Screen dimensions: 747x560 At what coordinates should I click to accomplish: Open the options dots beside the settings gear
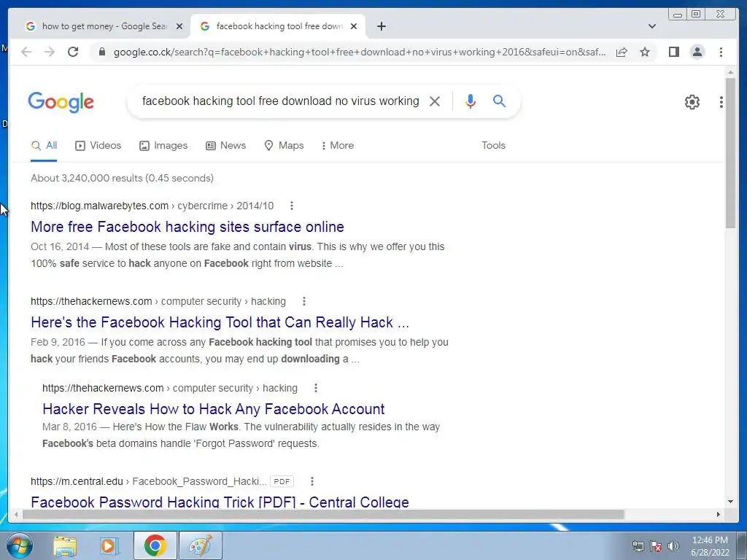coord(721,102)
